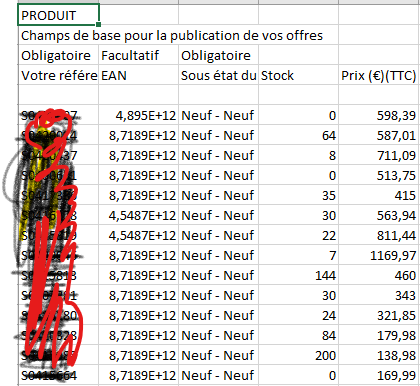Select the 'Sous état du' header cell
This screenshot has width=420, height=386.
pos(218,75)
